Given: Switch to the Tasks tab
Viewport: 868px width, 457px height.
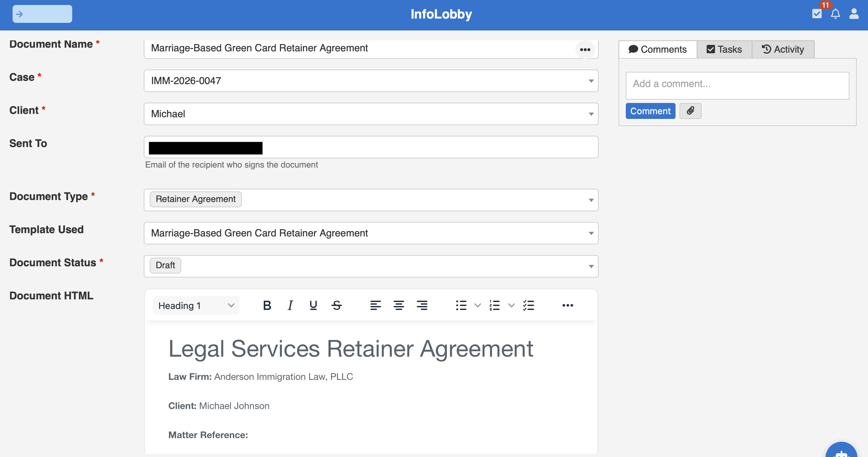Looking at the screenshot, I should click(724, 49).
